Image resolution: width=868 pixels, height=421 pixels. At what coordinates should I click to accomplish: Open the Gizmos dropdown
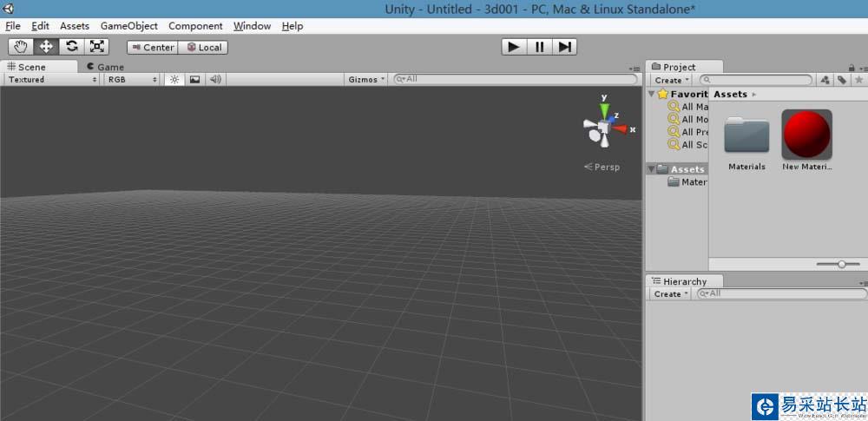tap(366, 79)
